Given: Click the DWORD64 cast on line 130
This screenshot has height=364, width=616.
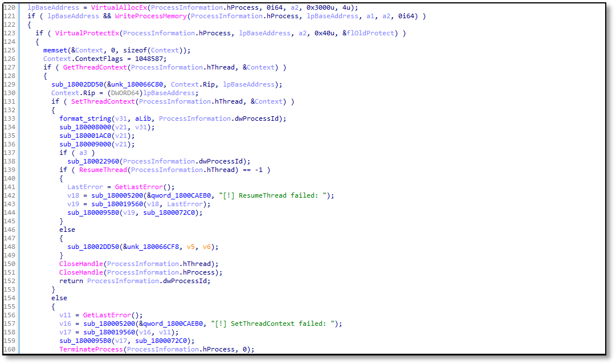Looking at the screenshot, I should coord(125,93).
